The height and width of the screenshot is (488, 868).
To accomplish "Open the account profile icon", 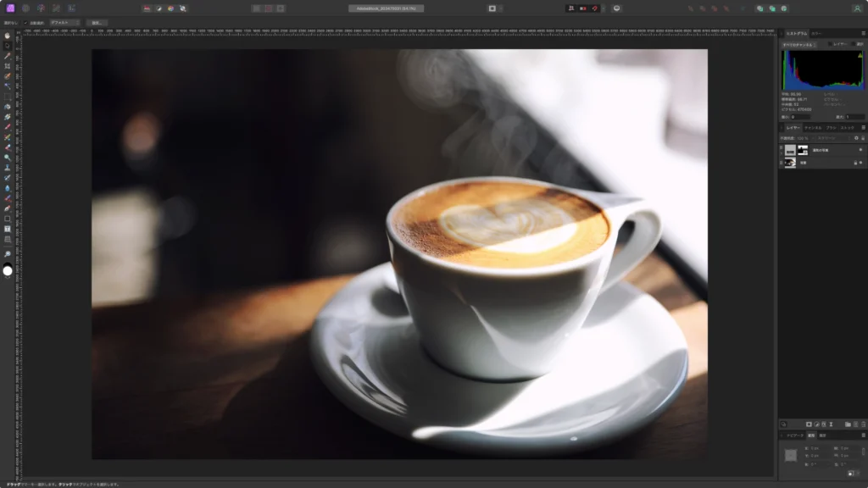I will coord(857,8).
